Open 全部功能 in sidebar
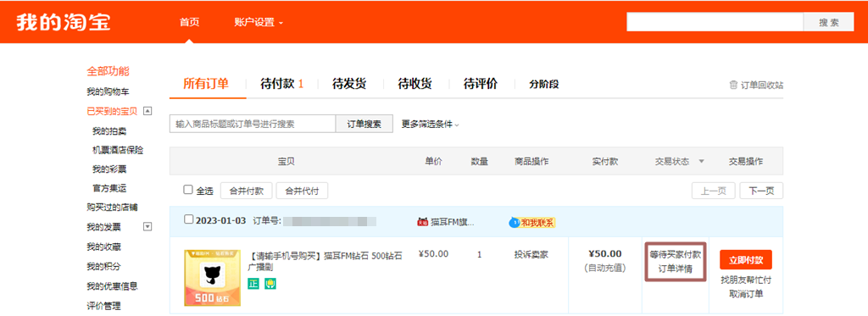 point(108,71)
